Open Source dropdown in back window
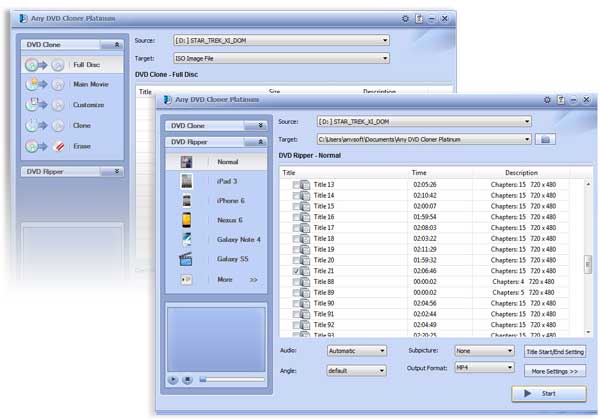This screenshot has width=600, height=420. pos(281,40)
